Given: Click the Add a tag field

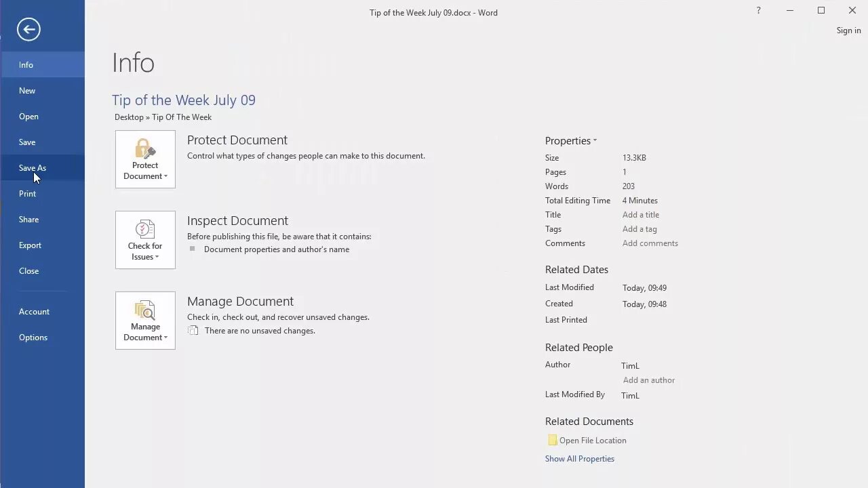Looking at the screenshot, I should pyautogui.click(x=639, y=229).
